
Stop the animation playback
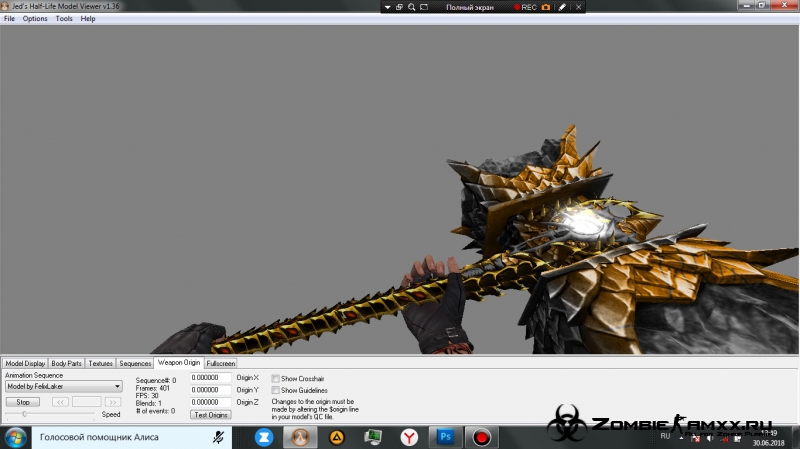click(23, 402)
